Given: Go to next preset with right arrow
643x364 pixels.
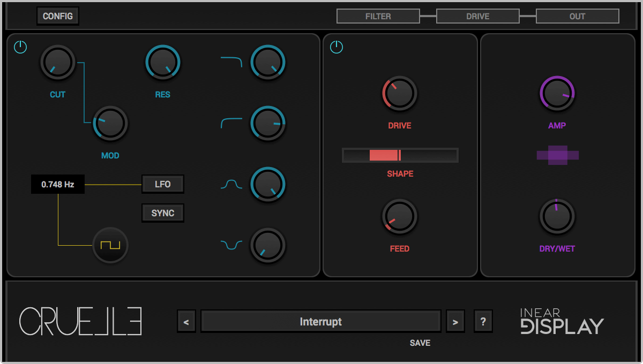Looking at the screenshot, I should tap(455, 322).
